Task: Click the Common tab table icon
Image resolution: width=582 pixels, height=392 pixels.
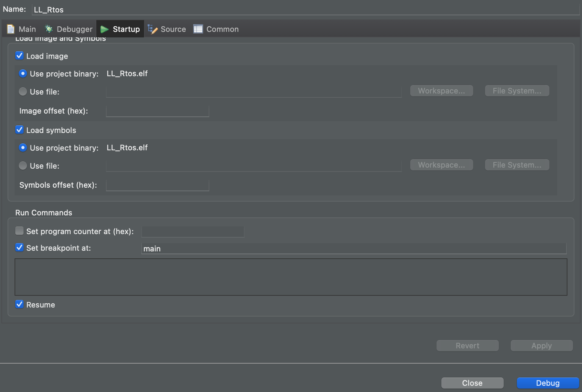Action: 198,29
